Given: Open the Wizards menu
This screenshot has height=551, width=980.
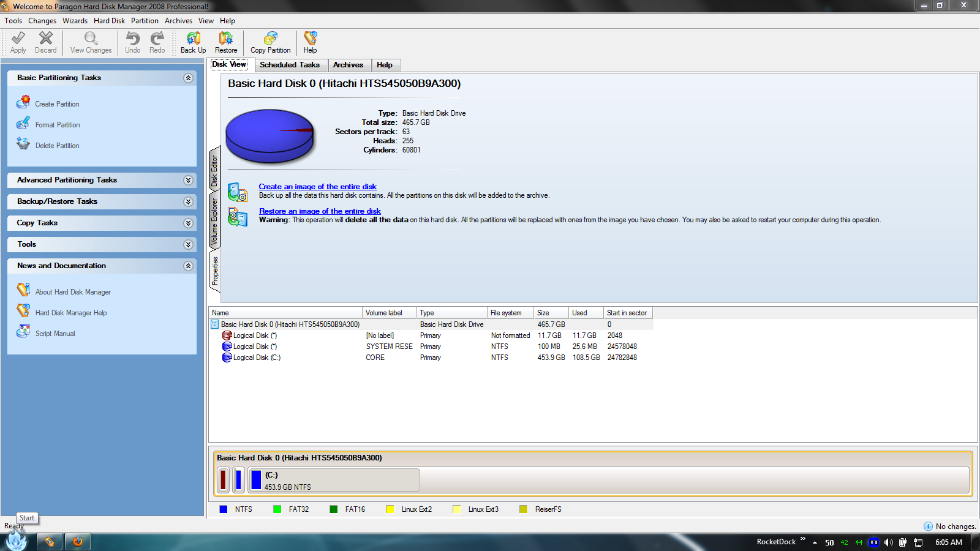Looking at the screenshot, I should click(x=75, y=21).
